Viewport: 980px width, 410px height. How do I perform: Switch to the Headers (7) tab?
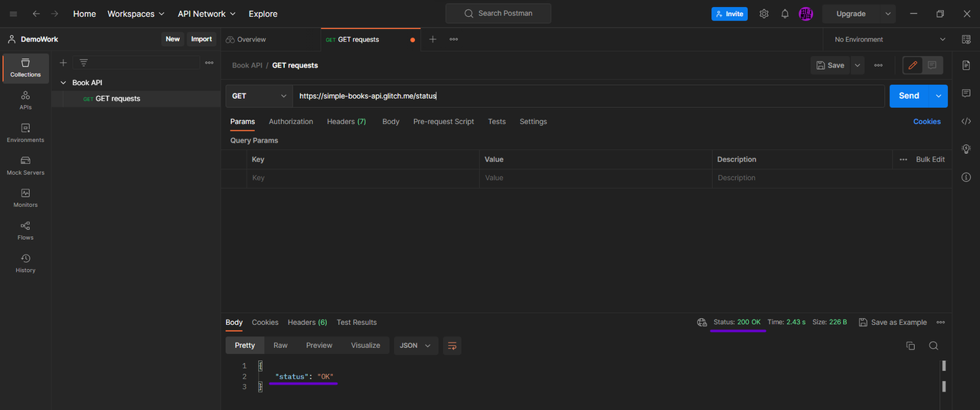coord(346,122)
